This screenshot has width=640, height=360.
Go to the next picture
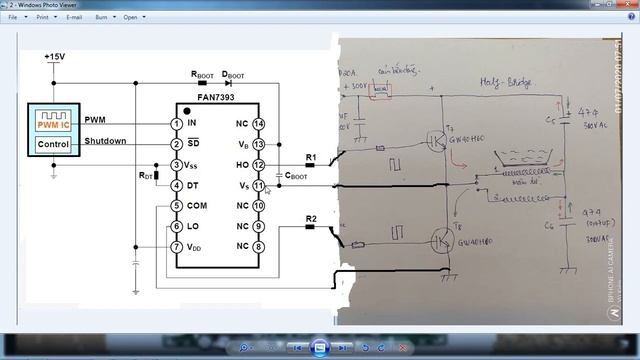coord(342,348)
